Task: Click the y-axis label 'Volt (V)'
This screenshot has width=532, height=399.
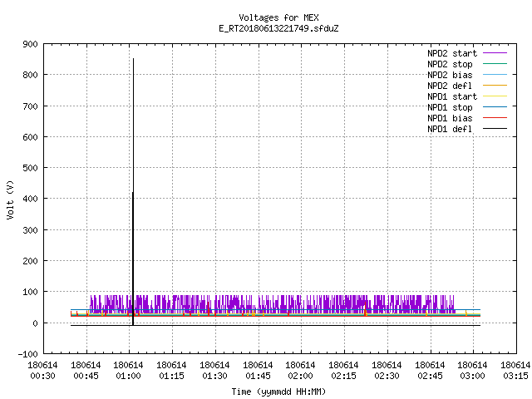Action: (10, 199)
